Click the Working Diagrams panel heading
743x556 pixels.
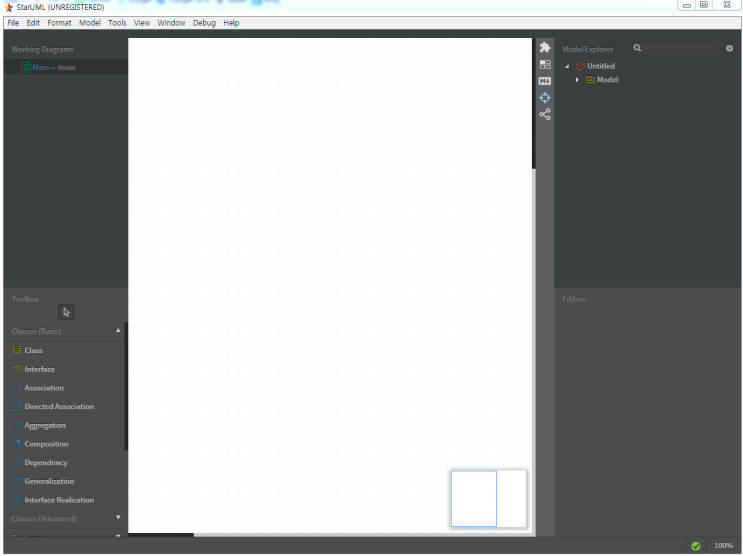(x=43, y=49)
